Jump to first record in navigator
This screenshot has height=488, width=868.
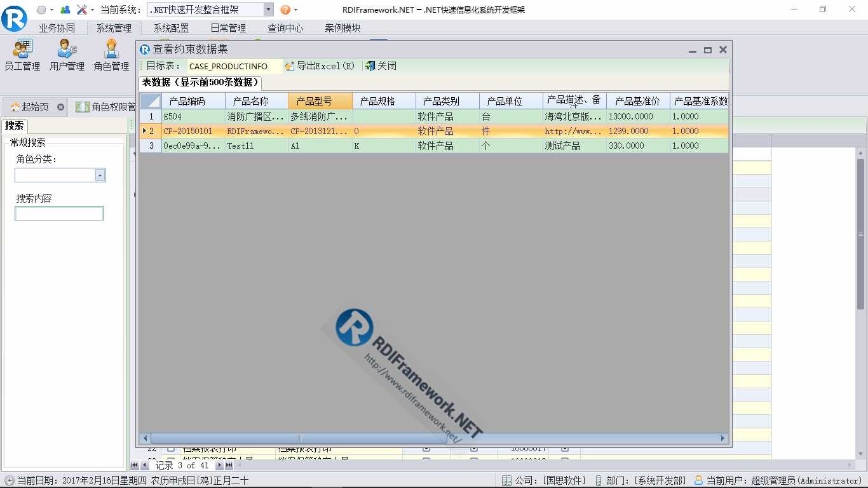135,466
